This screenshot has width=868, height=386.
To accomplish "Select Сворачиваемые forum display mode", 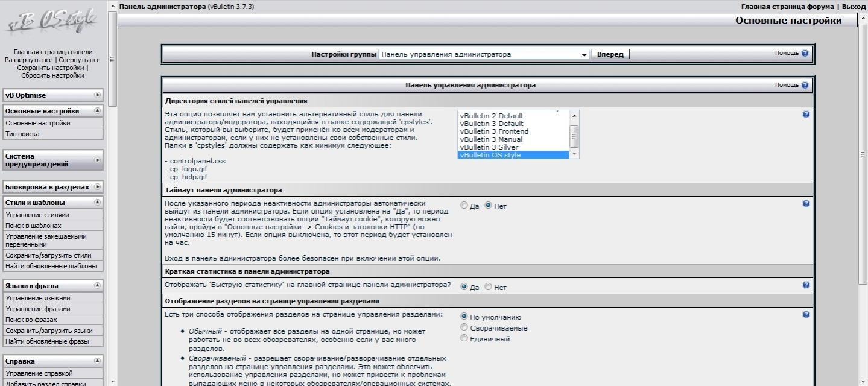I will coord(464,327).
